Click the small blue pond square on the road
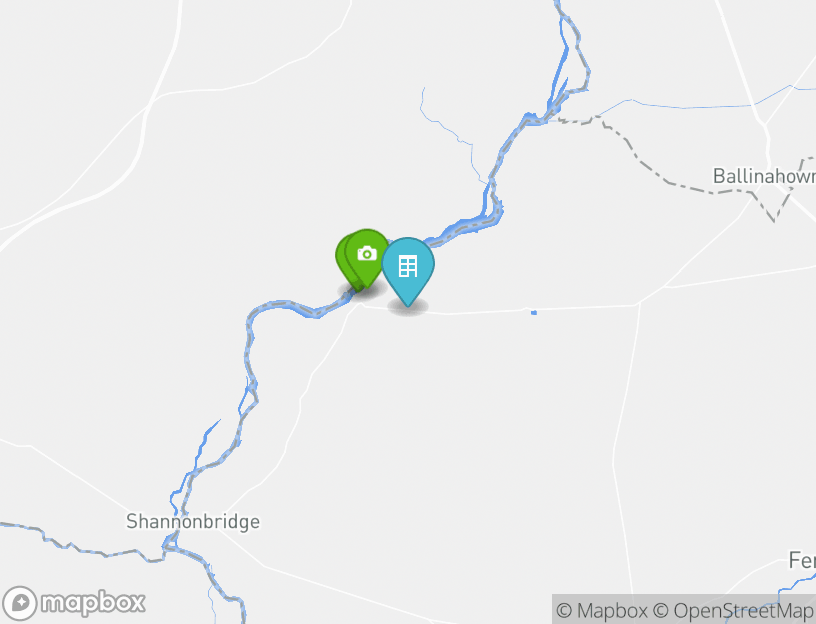 tap(533, 312)
